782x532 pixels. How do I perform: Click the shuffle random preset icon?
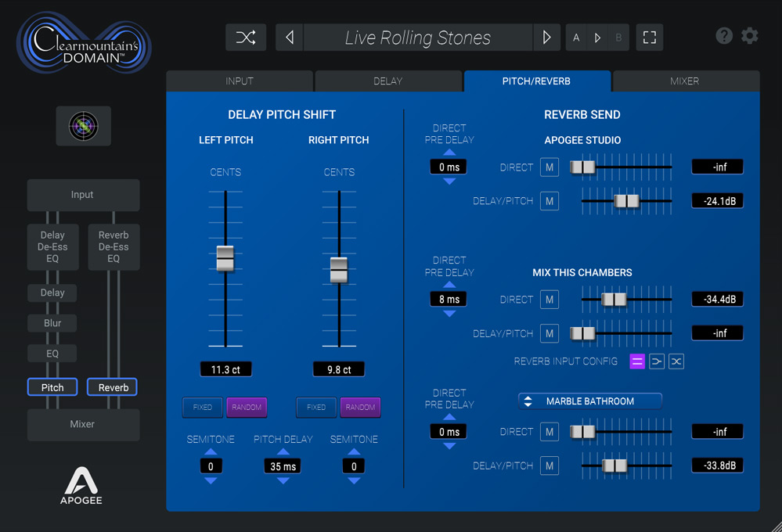246,38
